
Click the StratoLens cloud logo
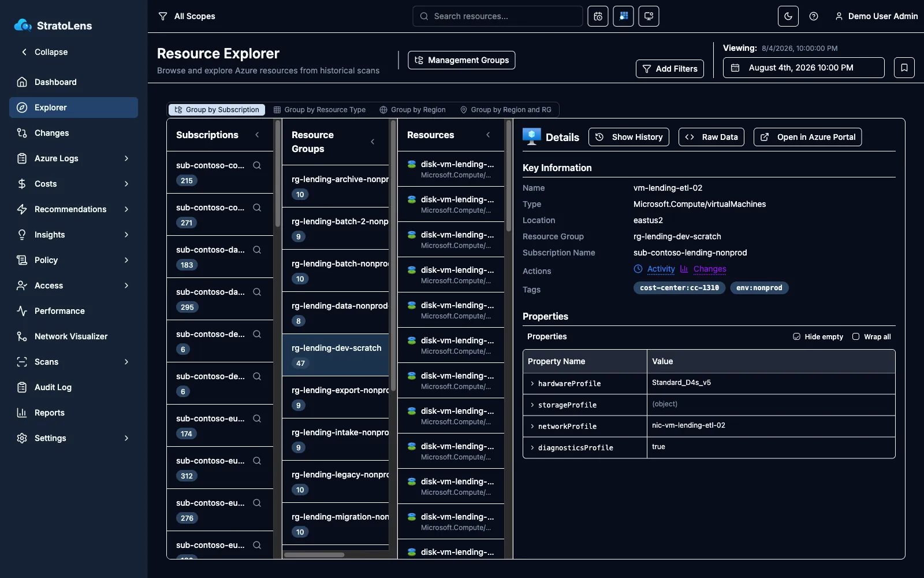click(23, 25)
